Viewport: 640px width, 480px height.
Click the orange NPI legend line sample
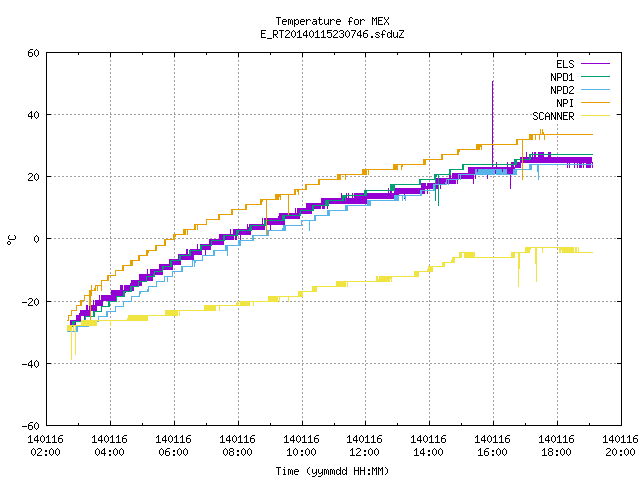[x=595, y=102]
